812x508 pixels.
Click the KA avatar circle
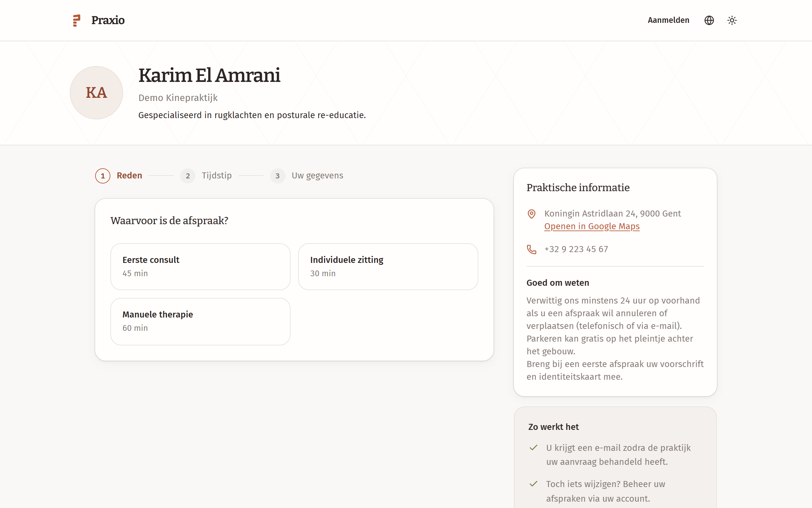[x=96, y=93]
